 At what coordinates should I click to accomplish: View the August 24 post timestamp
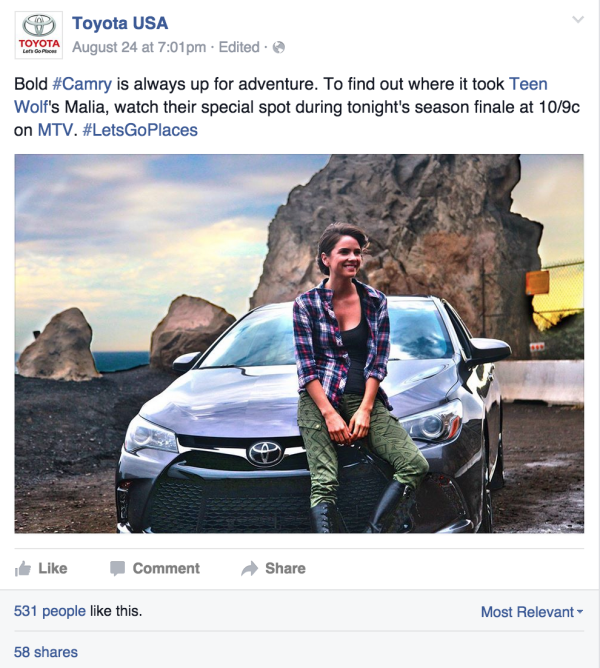coord(139,47)
